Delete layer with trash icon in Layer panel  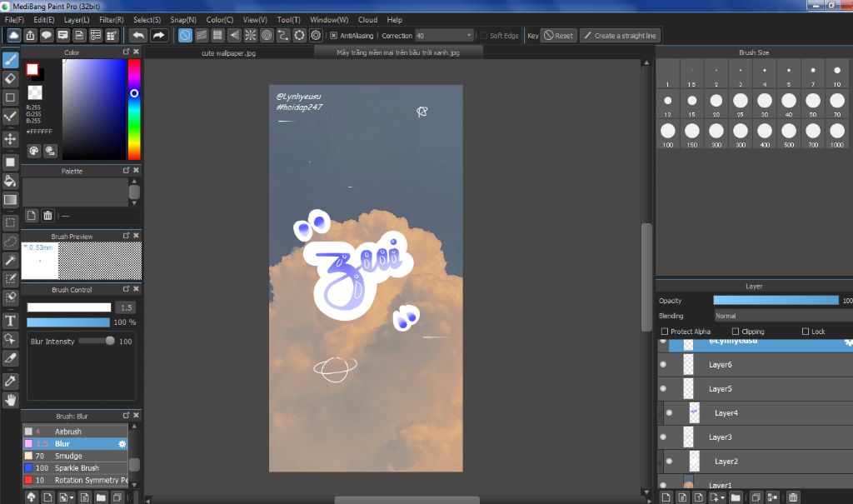[x=793, y=497]
